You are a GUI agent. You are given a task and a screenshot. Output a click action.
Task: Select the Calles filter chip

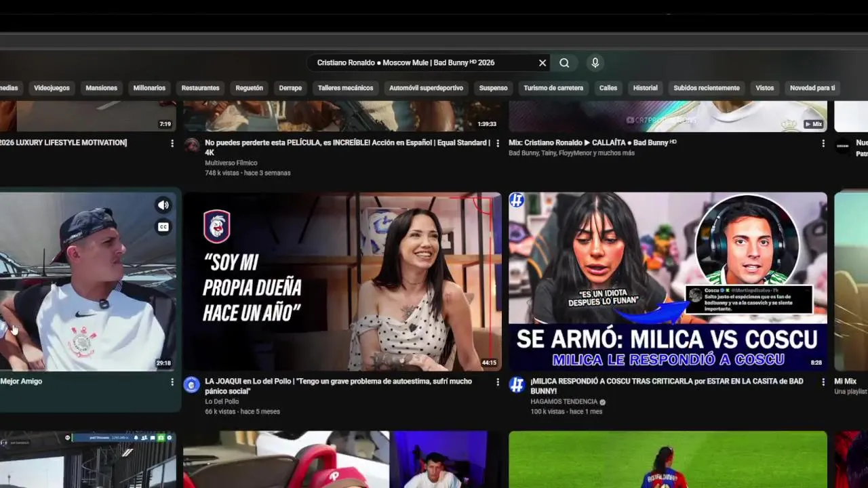tap(608, 88)
